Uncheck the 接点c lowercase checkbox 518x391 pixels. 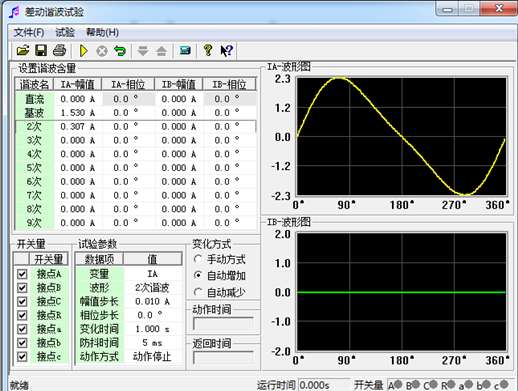pos(22,356)
